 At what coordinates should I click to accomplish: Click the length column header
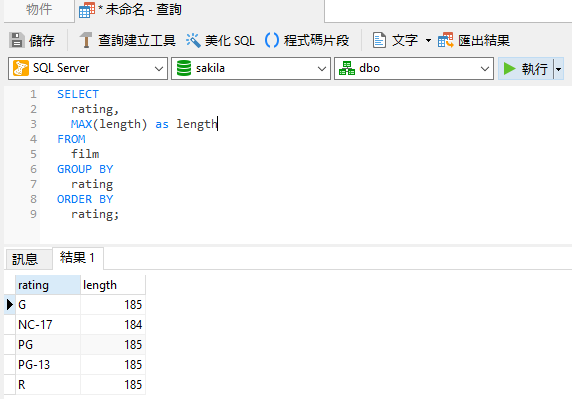tap(113, 285)
